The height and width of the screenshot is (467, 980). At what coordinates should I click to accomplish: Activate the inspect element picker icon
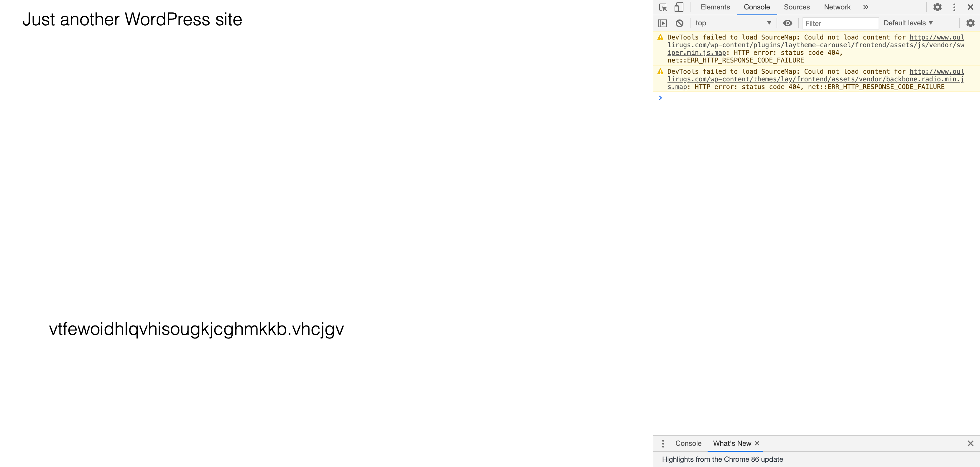click(x=663, y=7)
